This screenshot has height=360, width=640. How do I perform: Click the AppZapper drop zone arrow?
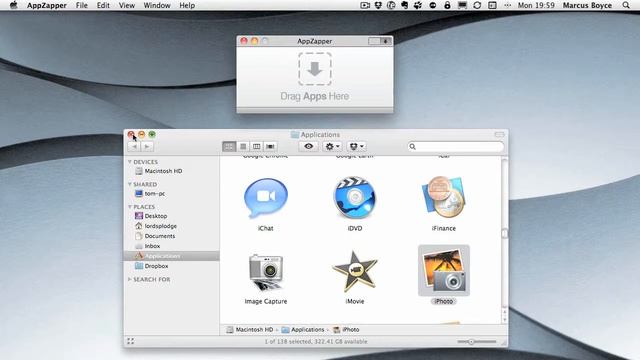[315, 69]
